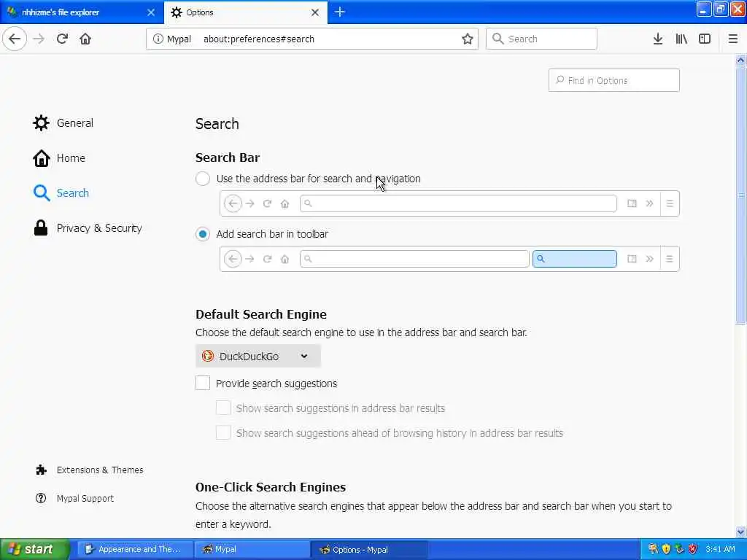The width and height of the screenshot is (747, 560).
Task: Click the Find in Options field
Action: point(614,80)
